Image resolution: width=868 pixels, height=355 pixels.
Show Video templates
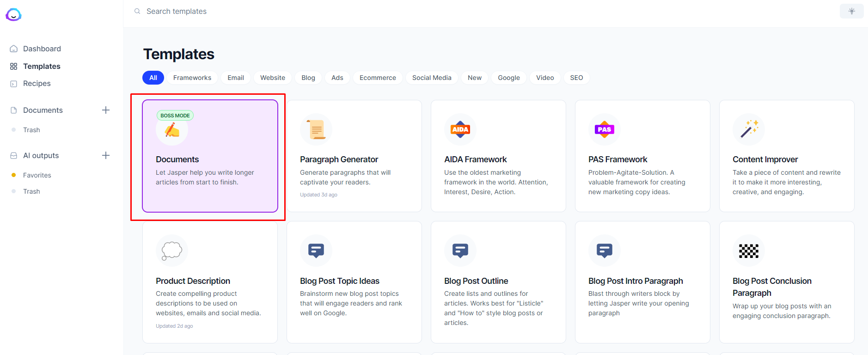click(x=545, y=78)
